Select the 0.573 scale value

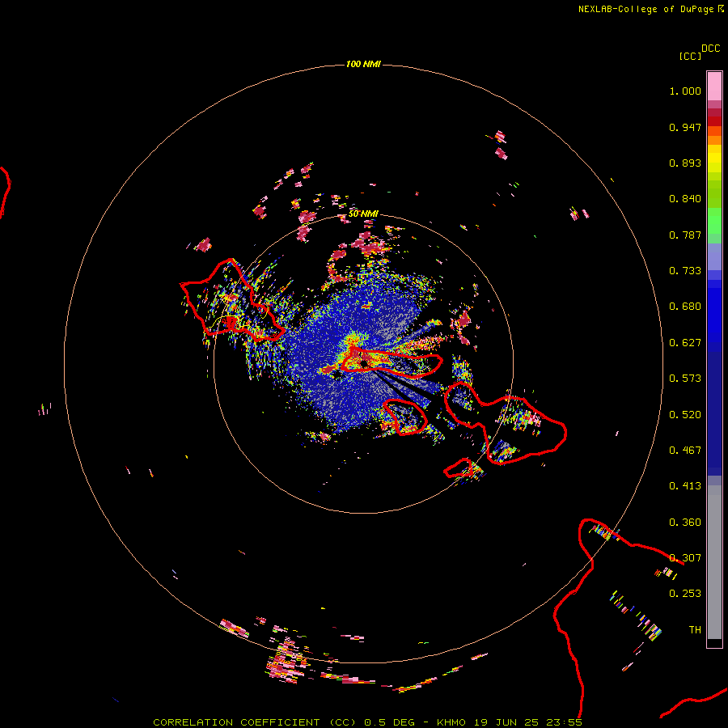click(685, 379)
